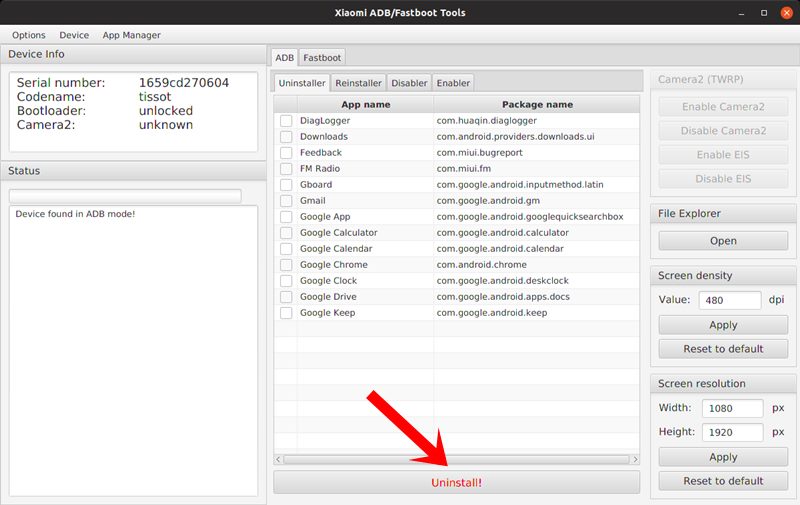800x505 pixels.
Task: Click the red Uninstall! button
Action: (x=457, y=483)
